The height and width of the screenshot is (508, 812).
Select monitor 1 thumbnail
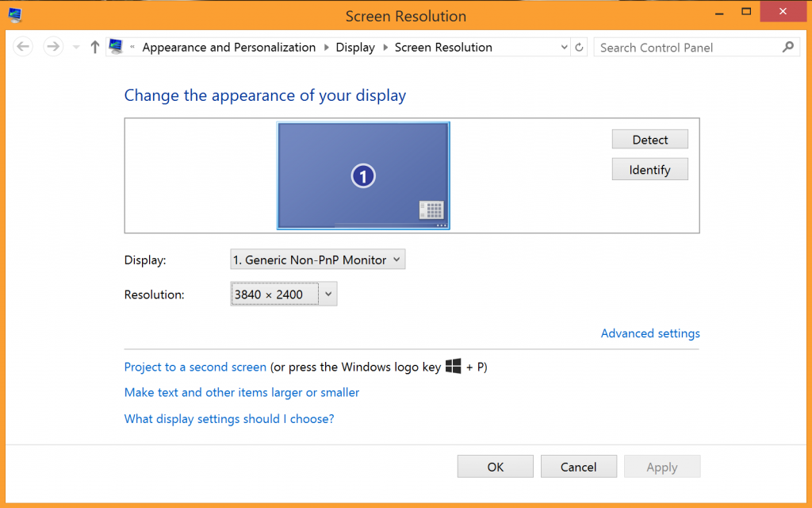click(363, 175)
